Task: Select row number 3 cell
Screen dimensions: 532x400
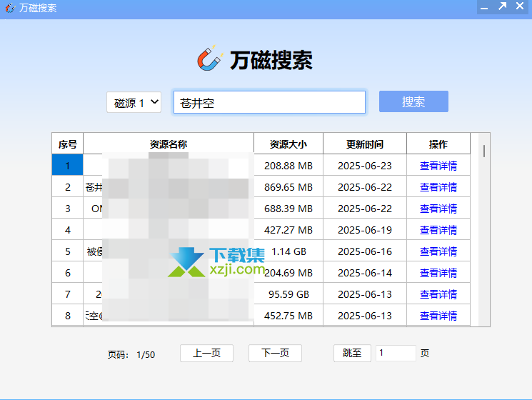Action: tap(68, 208)
